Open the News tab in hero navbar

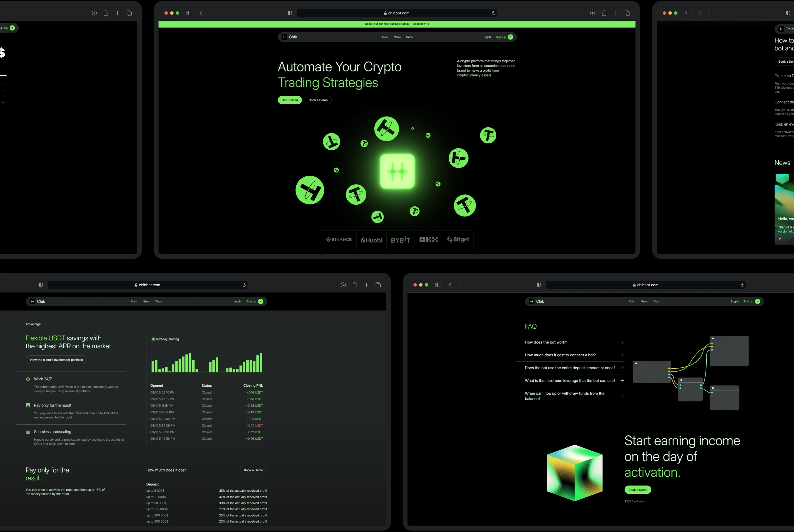coord(397,37)
